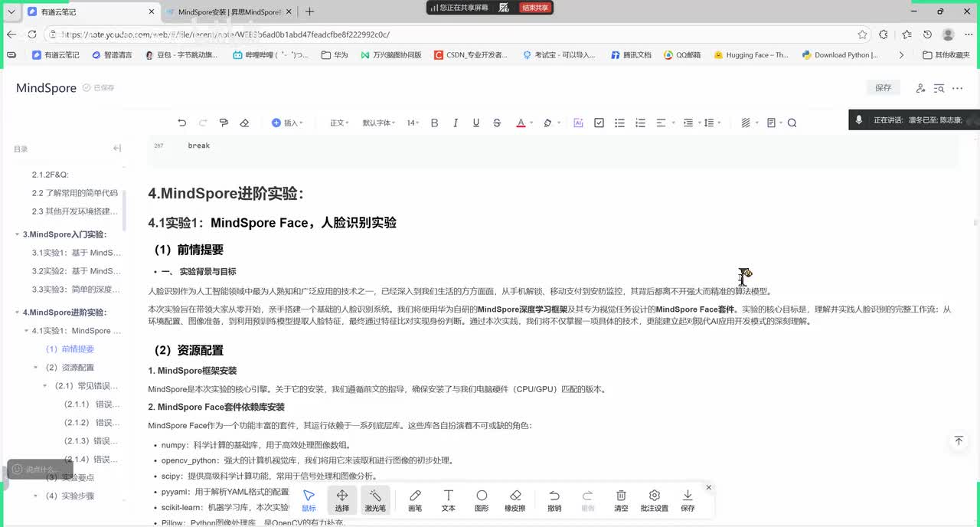The image size is (980, 527).
Task: Refresh the browser page
Action: point(32,34)
